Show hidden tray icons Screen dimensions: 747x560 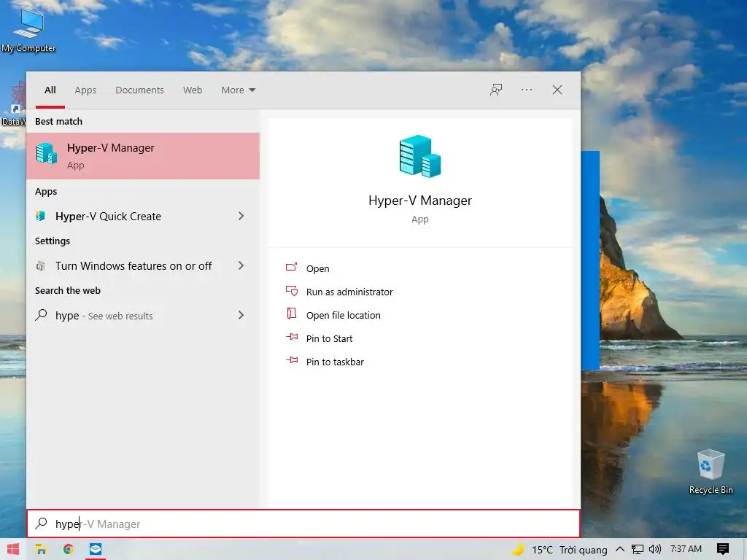pos(620,549)
